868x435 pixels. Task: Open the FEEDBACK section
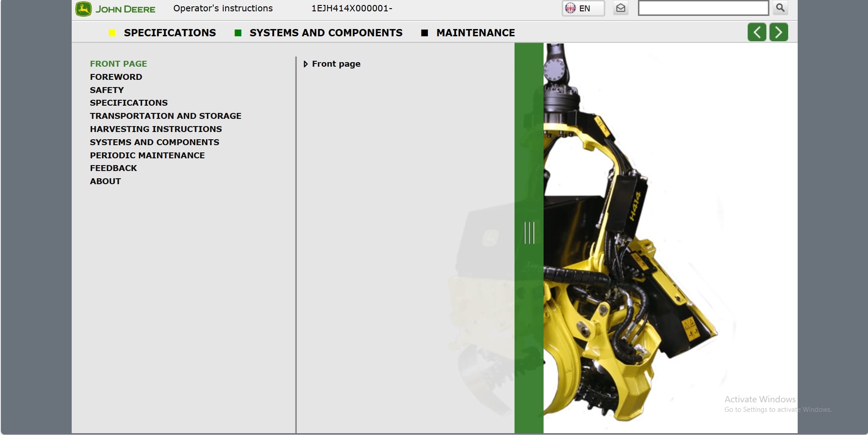[x=113, y=168]
